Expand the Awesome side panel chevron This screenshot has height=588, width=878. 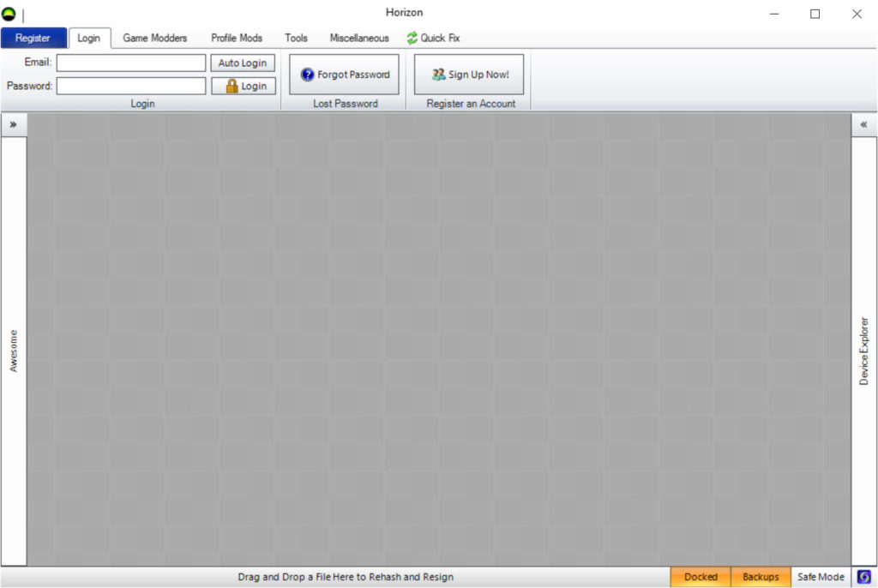tap(14, 125)
